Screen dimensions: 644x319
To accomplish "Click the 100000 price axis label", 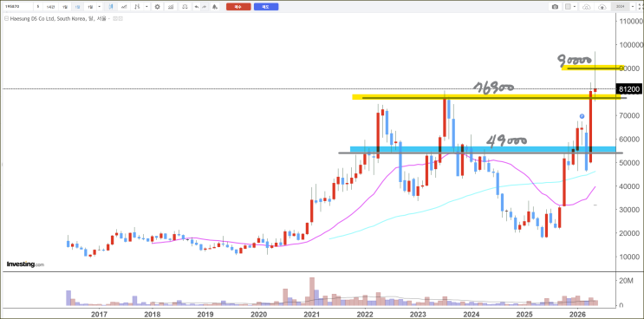I will click(631, 44).
